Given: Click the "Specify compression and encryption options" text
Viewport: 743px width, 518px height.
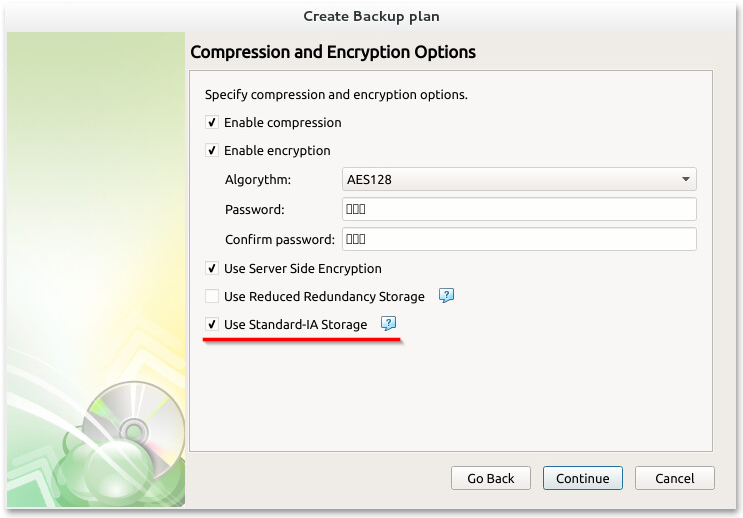Looking at the screenshot, I should 336,95.
